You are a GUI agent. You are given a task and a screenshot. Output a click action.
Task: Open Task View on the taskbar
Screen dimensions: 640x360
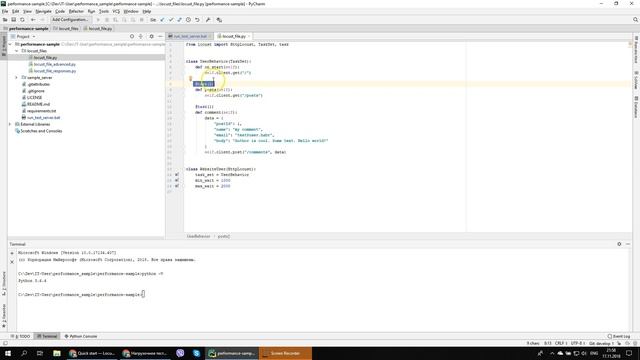(40, 353)
